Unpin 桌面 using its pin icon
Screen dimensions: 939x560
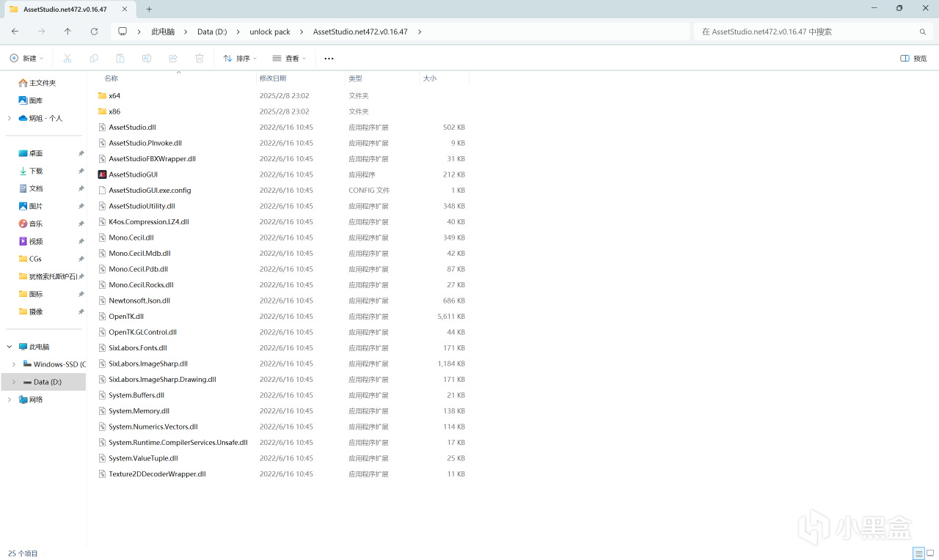click(x=81, y=153)
